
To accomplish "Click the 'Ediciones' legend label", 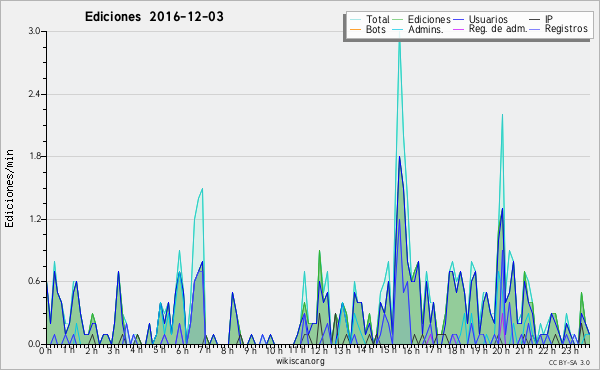I will [x=429, y=19].
